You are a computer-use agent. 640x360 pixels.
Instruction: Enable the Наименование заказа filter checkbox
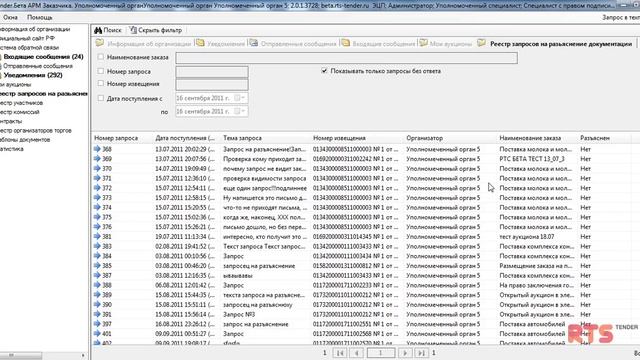[100, 57]
